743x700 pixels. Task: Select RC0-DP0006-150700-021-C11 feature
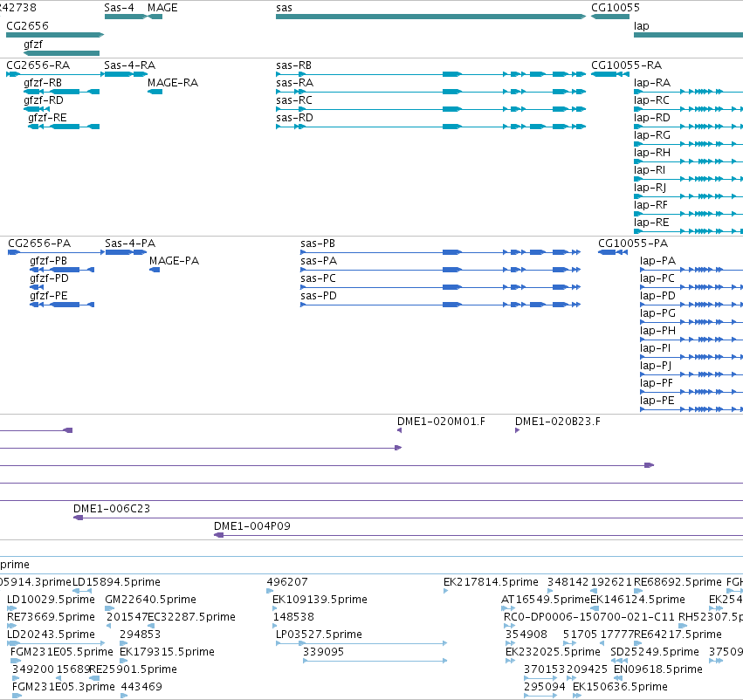click(509, 626)
